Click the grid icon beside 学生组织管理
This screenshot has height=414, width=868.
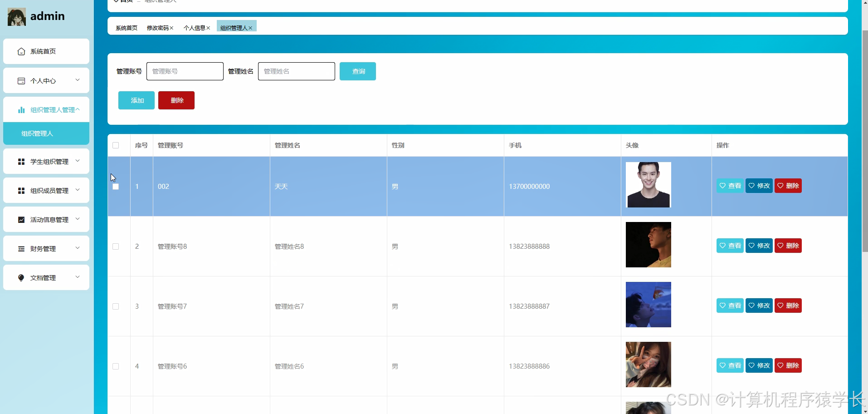pos(21,162)
